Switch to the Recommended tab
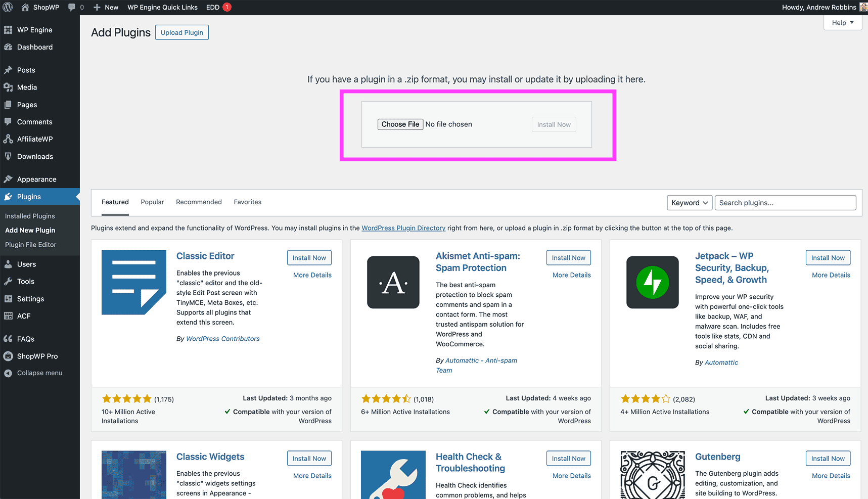 pos(199,202)
